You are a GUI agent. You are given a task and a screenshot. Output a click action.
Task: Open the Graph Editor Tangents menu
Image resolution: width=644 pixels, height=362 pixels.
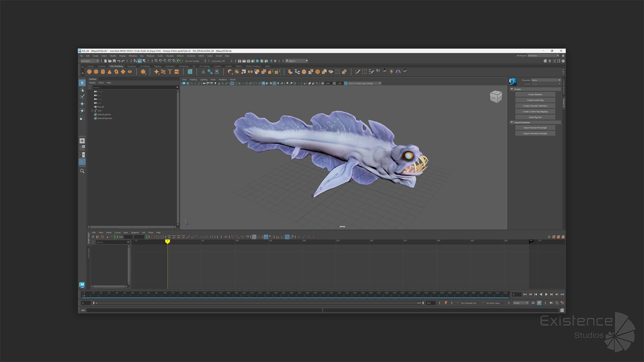[135, 233]
